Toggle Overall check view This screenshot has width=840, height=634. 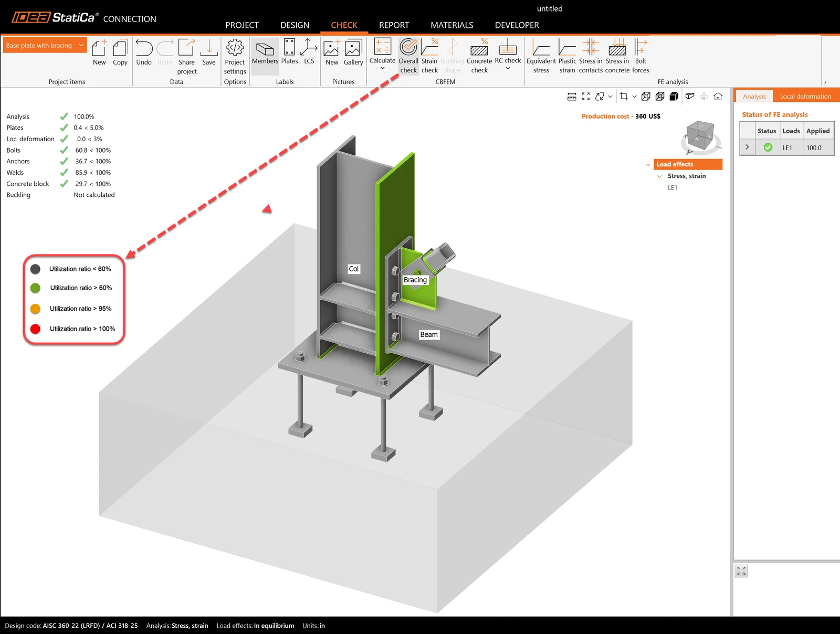point(408,56)
